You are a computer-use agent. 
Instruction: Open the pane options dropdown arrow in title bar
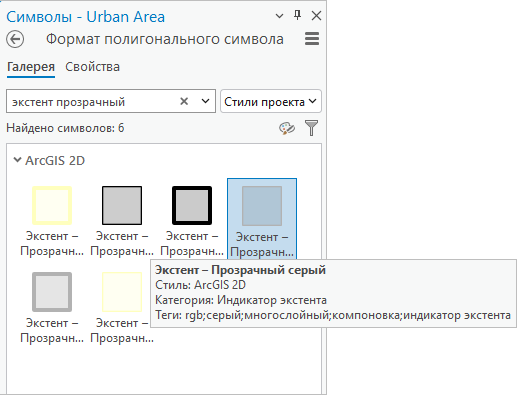point(279,16)
